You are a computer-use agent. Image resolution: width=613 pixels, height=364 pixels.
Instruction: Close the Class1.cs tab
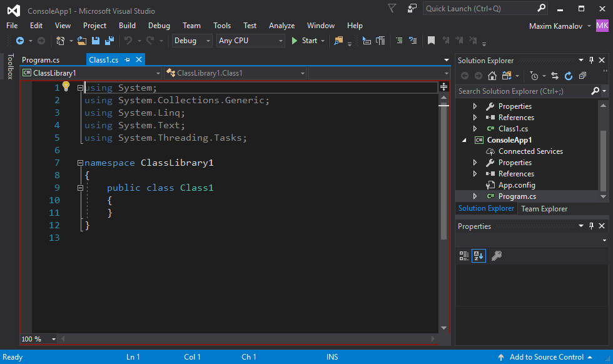139,60
